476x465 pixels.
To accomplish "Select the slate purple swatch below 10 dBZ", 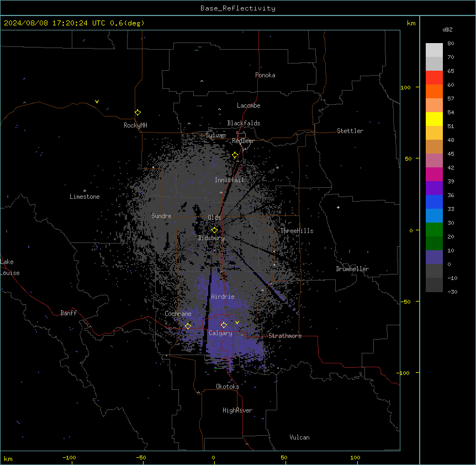I will tap(434, 257).
